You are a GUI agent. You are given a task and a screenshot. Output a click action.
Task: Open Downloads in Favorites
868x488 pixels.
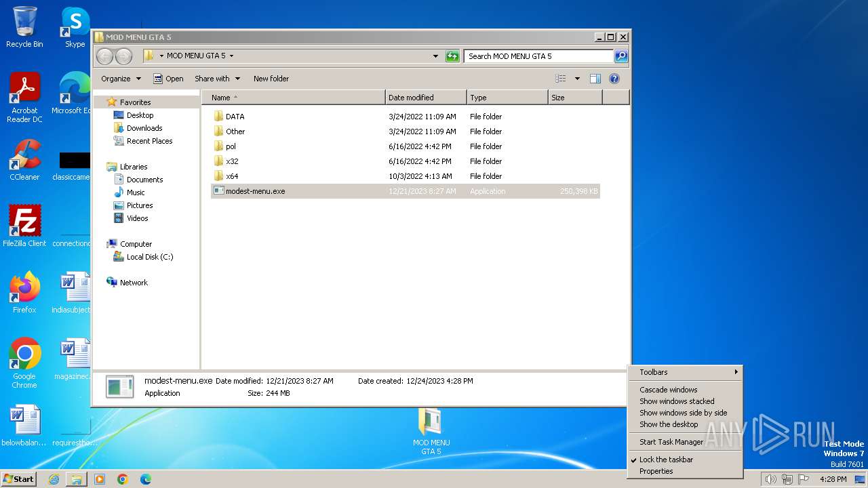138,128
